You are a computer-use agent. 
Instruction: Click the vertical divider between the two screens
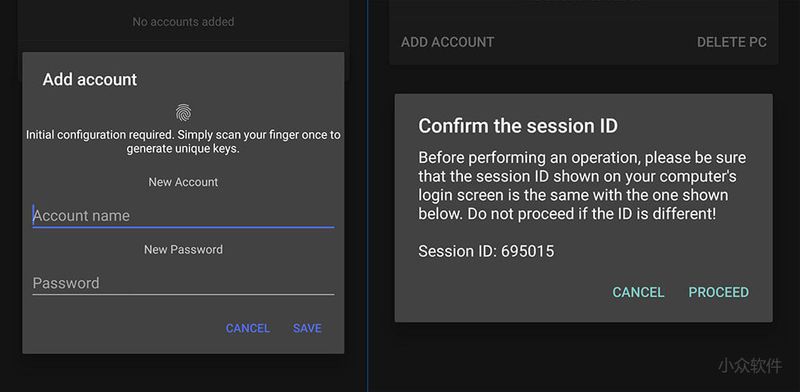click(367, 196)
